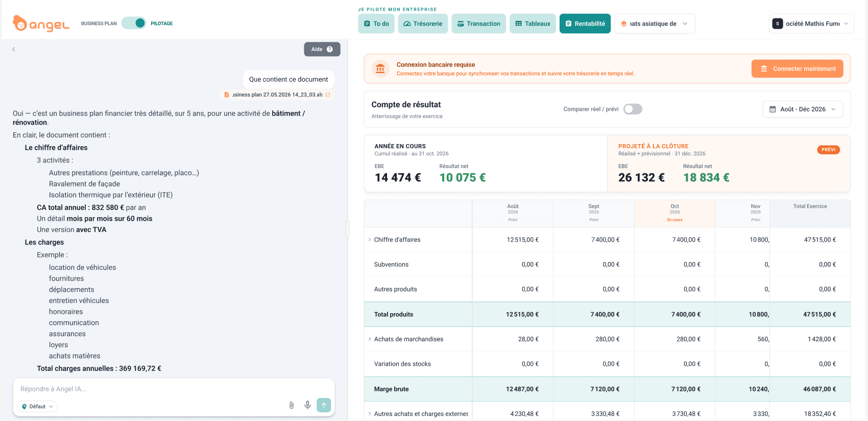The height and width of the screenshot is (421, 868).
Task: Click 'CA total annuel : 832 580 €' line
Action: 91,207
